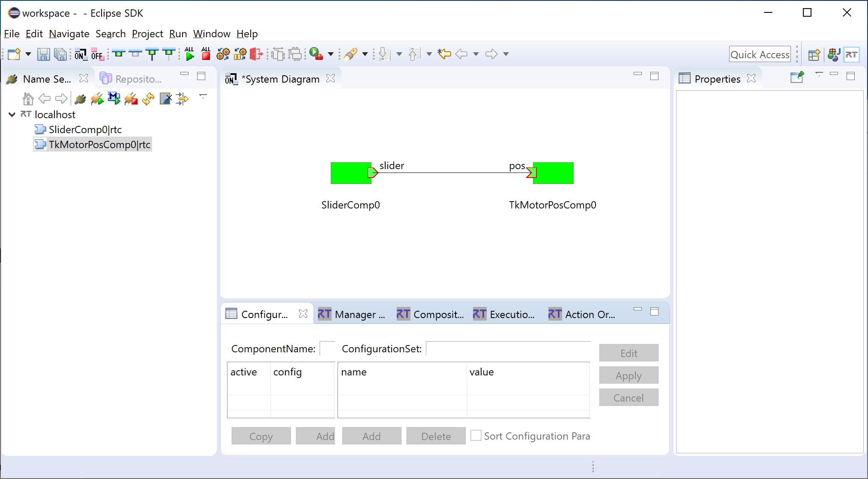The height and width of the screenshot is (479, 868).
Task: Open new online system editor (ON icon)
Action: click(80, 54)
